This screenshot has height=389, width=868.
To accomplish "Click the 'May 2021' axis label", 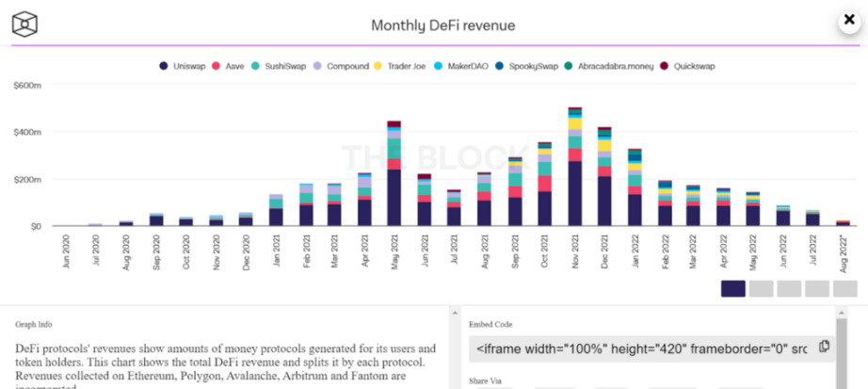I will click(395, 252).
